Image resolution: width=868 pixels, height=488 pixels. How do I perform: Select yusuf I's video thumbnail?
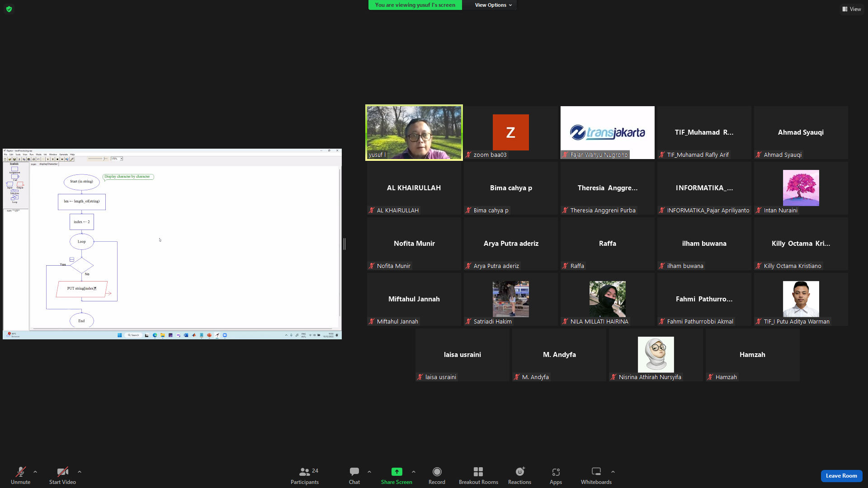point(414,132)
